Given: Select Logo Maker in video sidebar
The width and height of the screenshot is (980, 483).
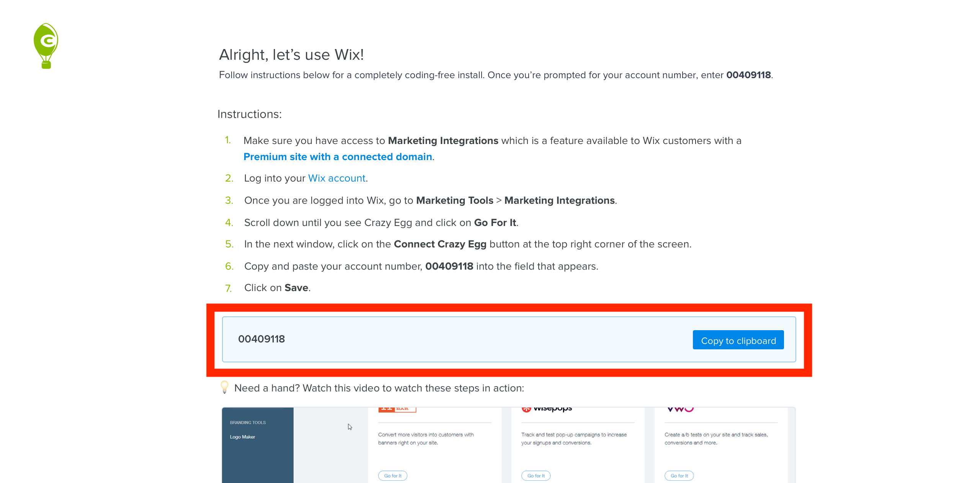Looking at the screenshot, I should pos(242,437).
